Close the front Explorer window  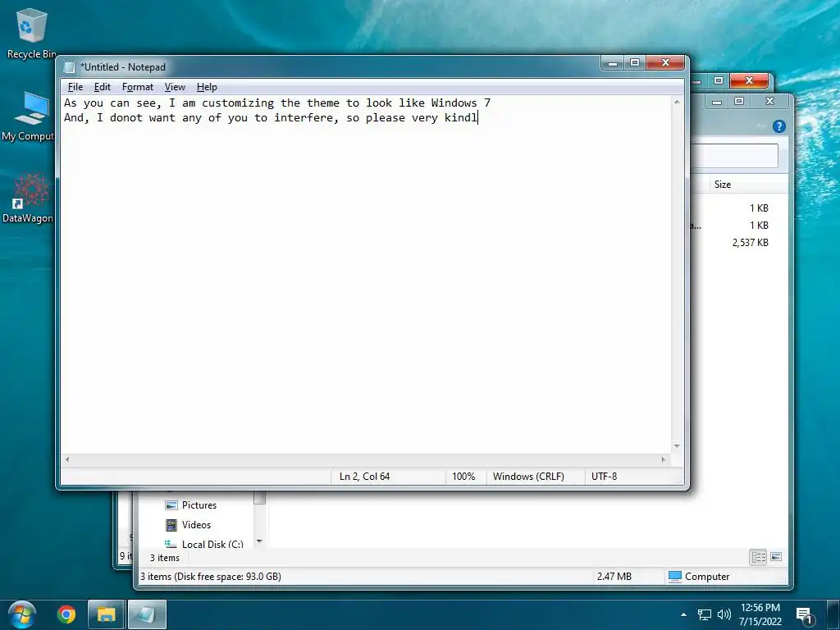pos(769,101)
